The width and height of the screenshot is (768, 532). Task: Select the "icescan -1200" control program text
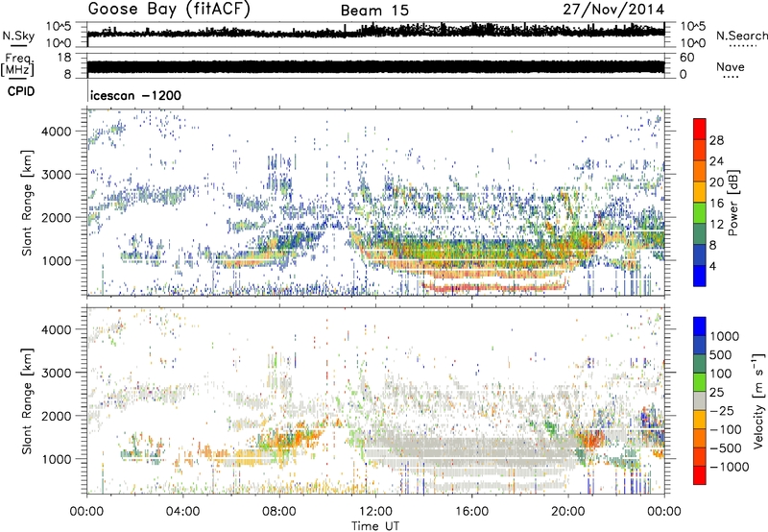coord(135,95)
